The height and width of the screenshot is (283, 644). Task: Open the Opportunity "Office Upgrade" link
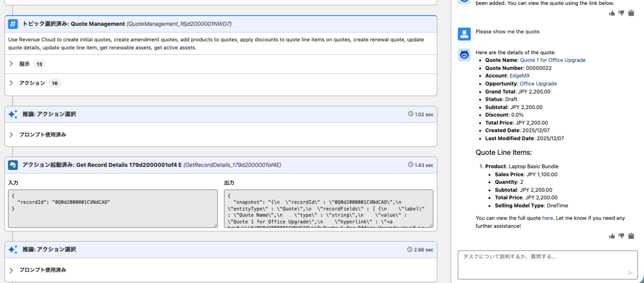[x=538, y=84]
